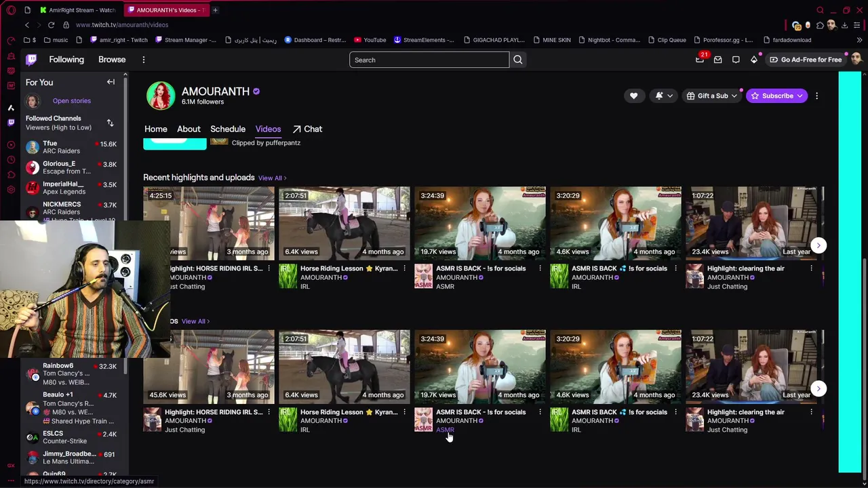The width and height of the screenshot is (868, 488).
Task: Open ImperialHal__ channel in sidebar
Action: tap(71, 188)
